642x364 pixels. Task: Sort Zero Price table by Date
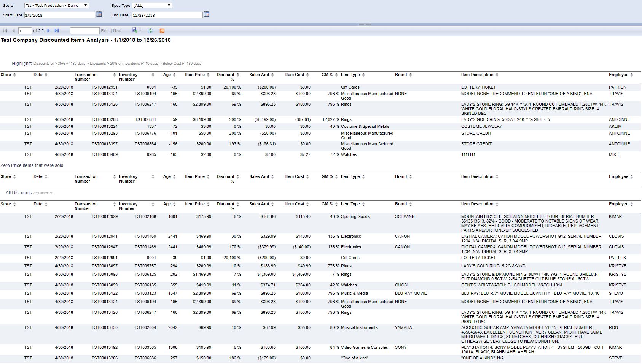[x=46, y=177]
